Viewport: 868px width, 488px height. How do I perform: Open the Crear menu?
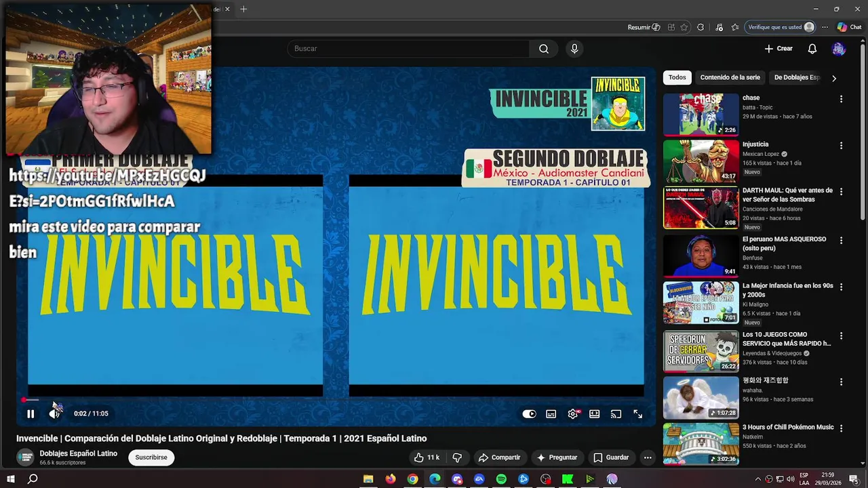point(778,49)
